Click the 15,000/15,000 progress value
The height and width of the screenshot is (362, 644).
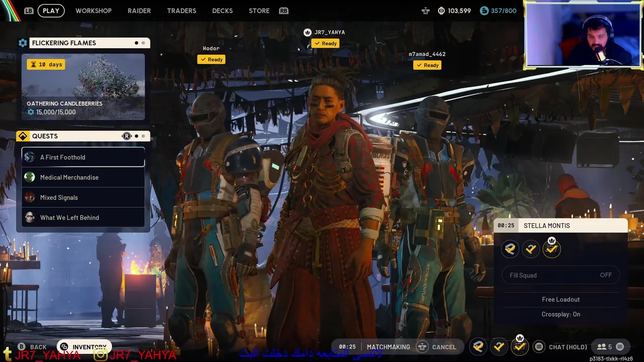[56, 112]
